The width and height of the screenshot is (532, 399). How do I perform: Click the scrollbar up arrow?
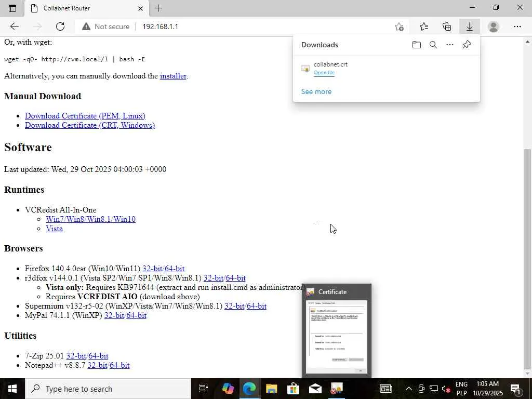[x=527, y=42]
